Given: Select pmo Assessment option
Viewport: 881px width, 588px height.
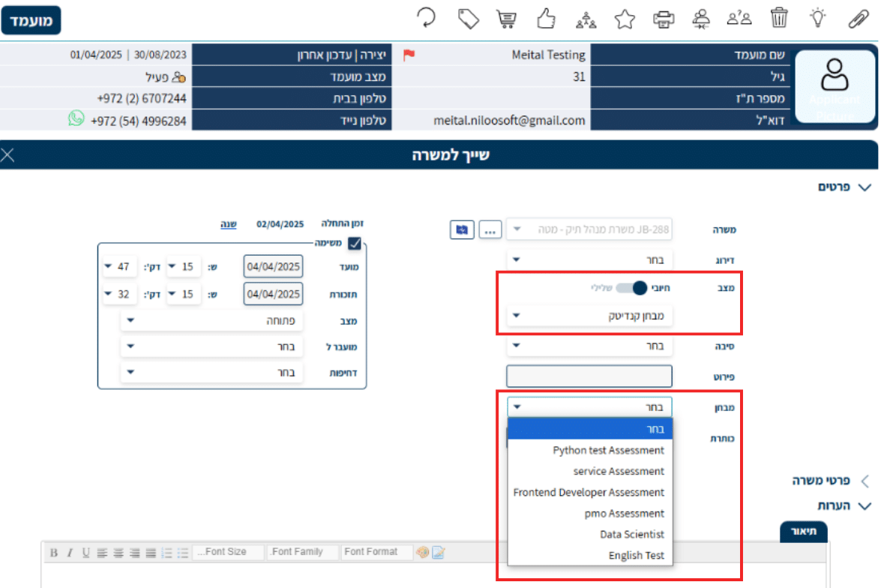Looking at the screenshot, I should click(x=590, y=513).
